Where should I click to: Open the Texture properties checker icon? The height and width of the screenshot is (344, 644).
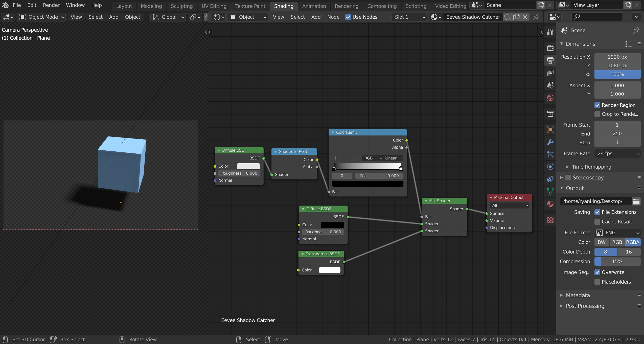coord(550,220)
